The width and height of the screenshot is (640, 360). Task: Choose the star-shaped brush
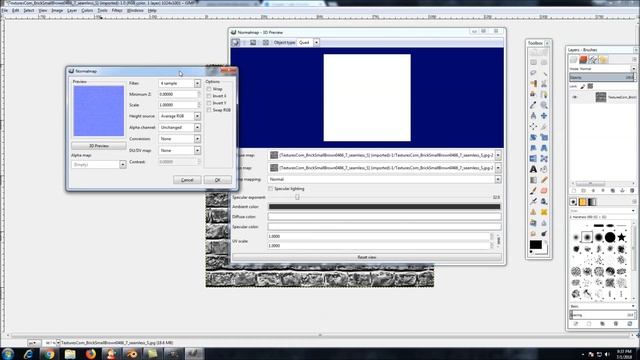pyautogui.click(x=621, y=237)
